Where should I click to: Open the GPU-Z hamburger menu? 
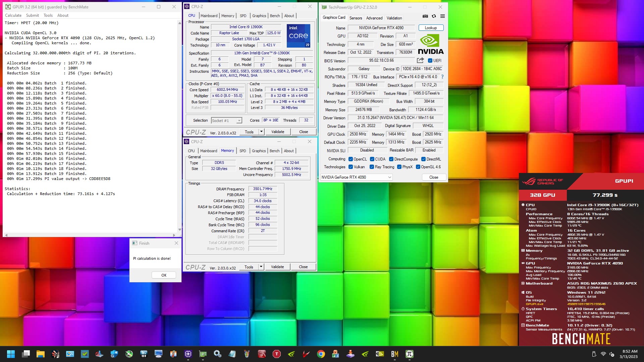point(442,16)
